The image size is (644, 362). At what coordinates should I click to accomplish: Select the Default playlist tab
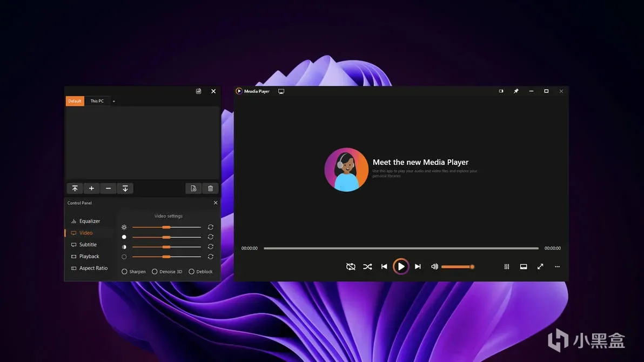75,101
